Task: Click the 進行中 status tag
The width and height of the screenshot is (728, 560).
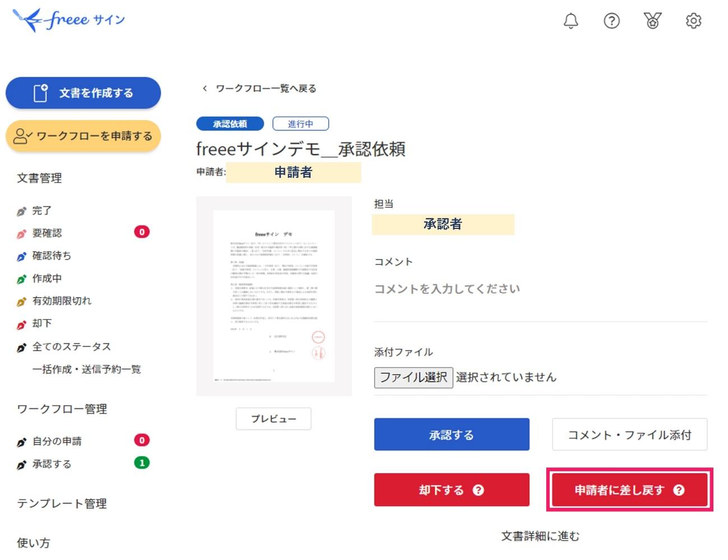Action: tap(301, 123)
